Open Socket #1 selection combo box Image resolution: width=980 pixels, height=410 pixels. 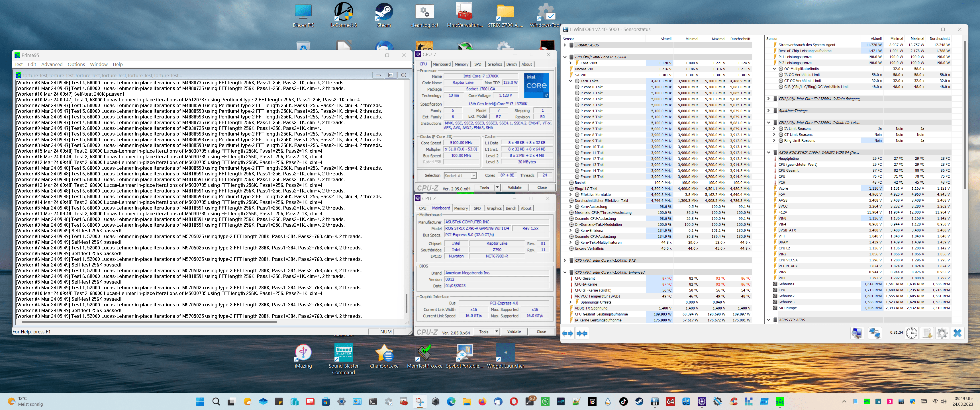[x=460, y=175]
